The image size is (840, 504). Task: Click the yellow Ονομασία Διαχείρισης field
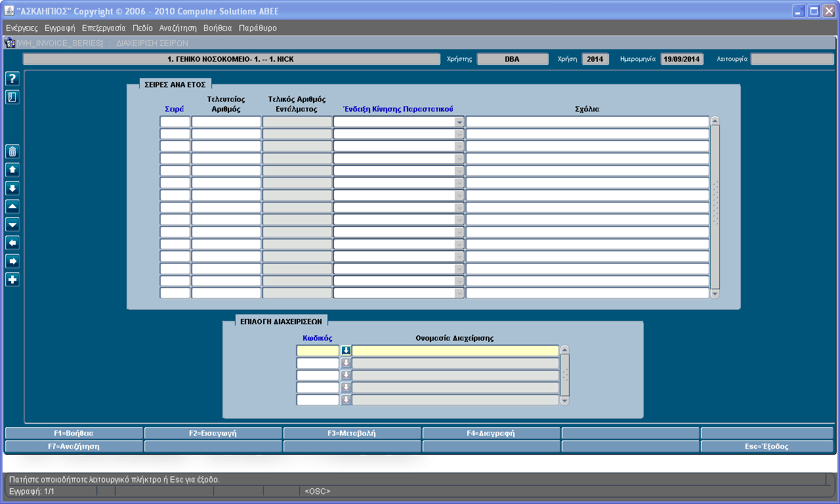(x=455, y=351)
